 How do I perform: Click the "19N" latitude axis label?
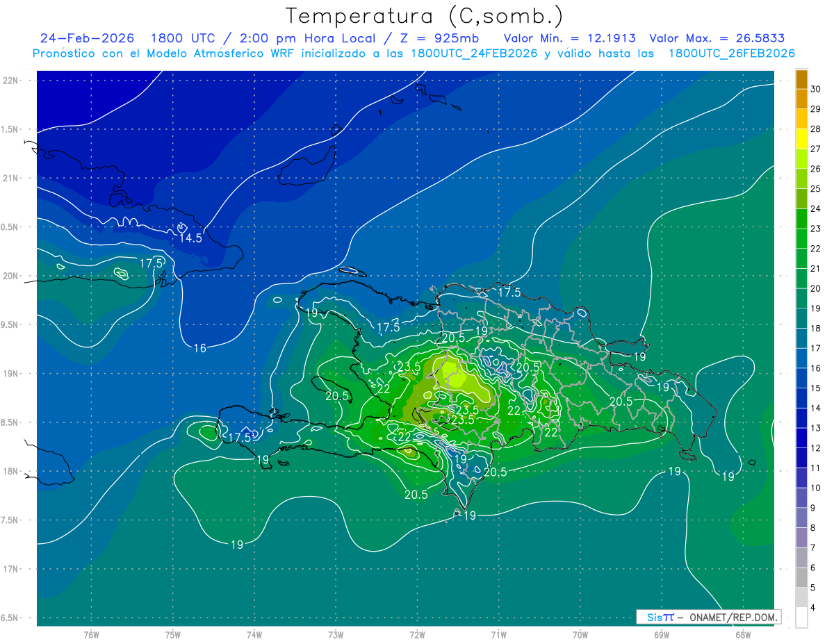(x=10, y=374)
